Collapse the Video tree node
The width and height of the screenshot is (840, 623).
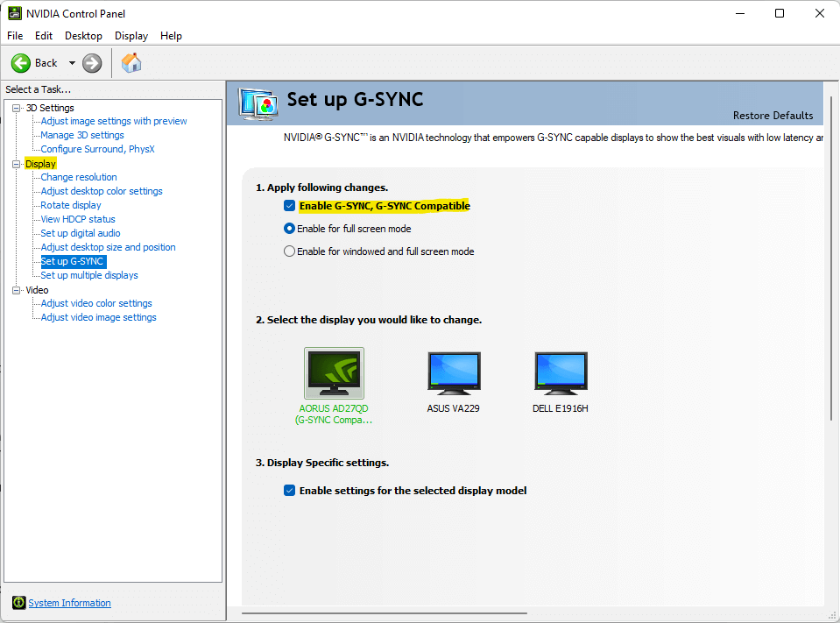pos(17,290)
